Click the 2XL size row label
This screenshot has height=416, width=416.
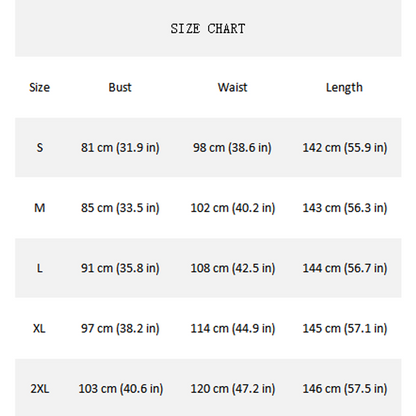40,389
